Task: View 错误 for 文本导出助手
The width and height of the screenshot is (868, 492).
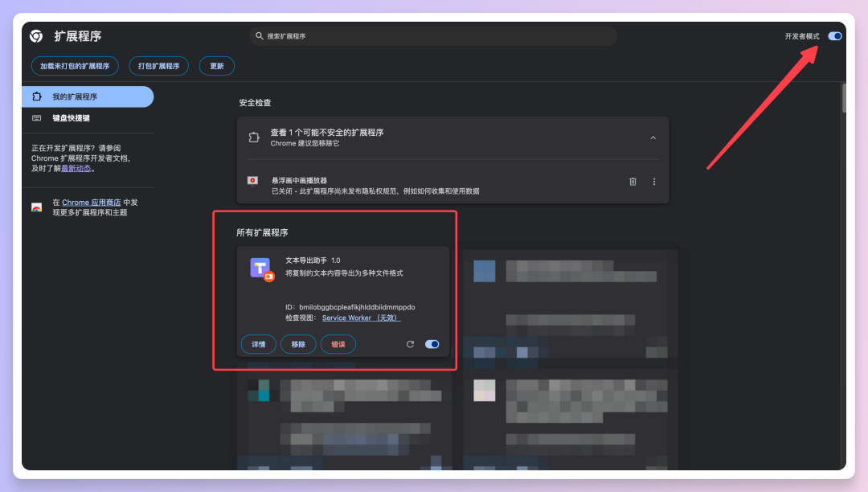Action: pos(338,344)
